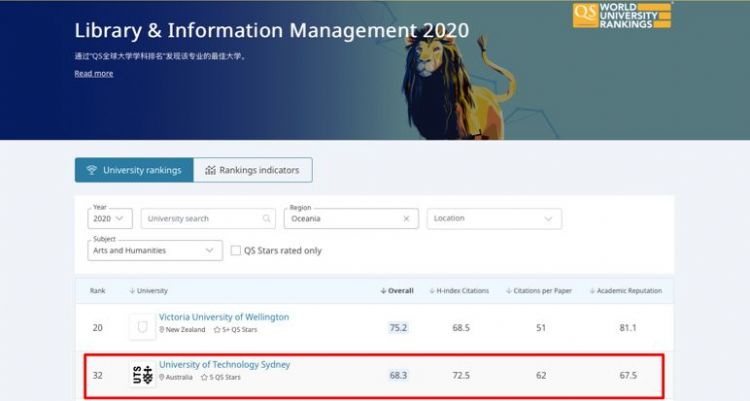Clear the Oceania region with the X

tap(406, 218)
